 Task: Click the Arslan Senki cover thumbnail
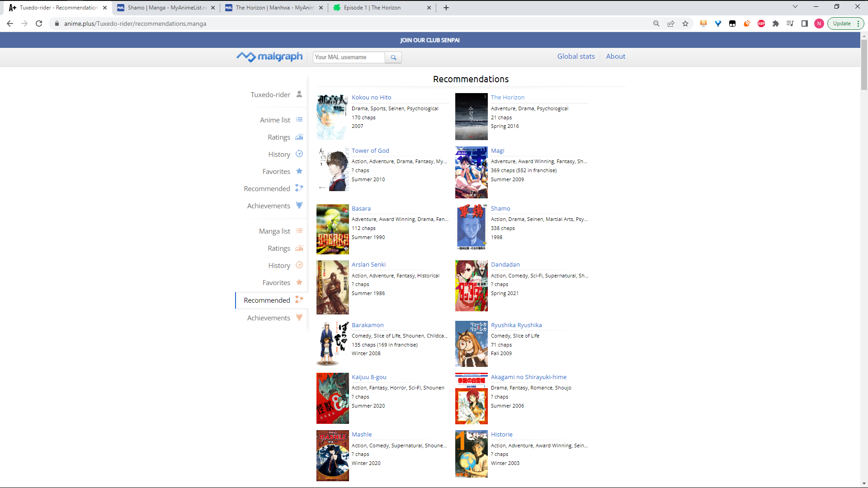333,287
